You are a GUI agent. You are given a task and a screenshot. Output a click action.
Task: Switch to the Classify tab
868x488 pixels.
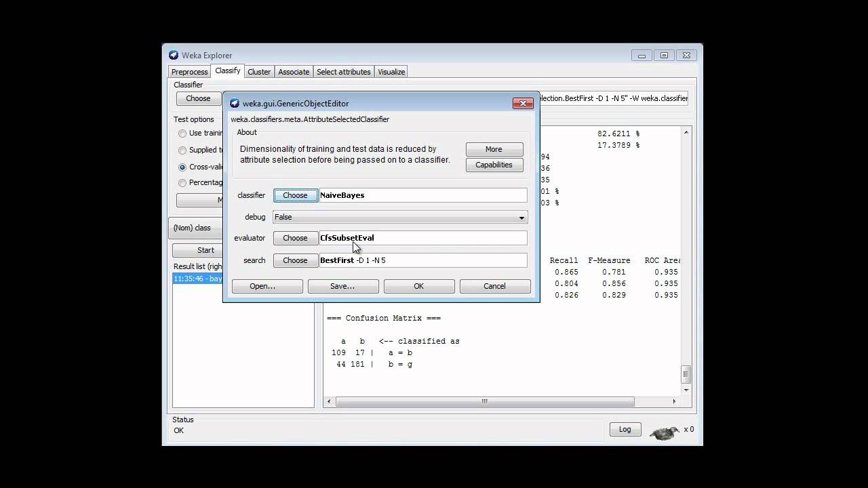click(x=228, y=70)
